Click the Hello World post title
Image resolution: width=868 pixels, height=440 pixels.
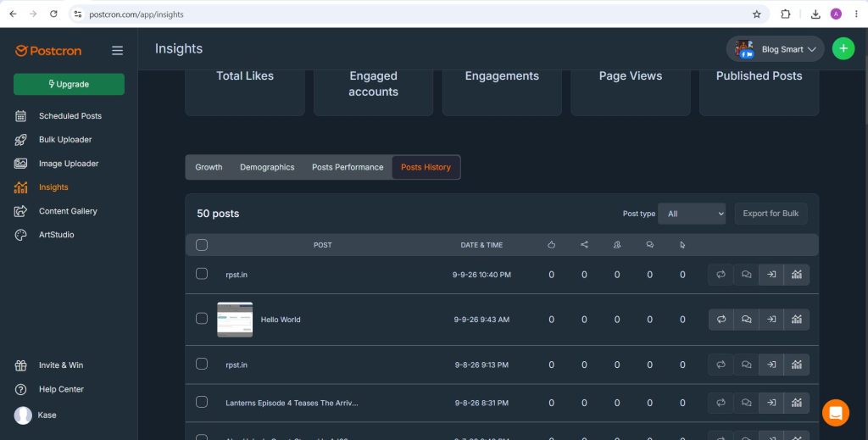click(x=281, y=320)
